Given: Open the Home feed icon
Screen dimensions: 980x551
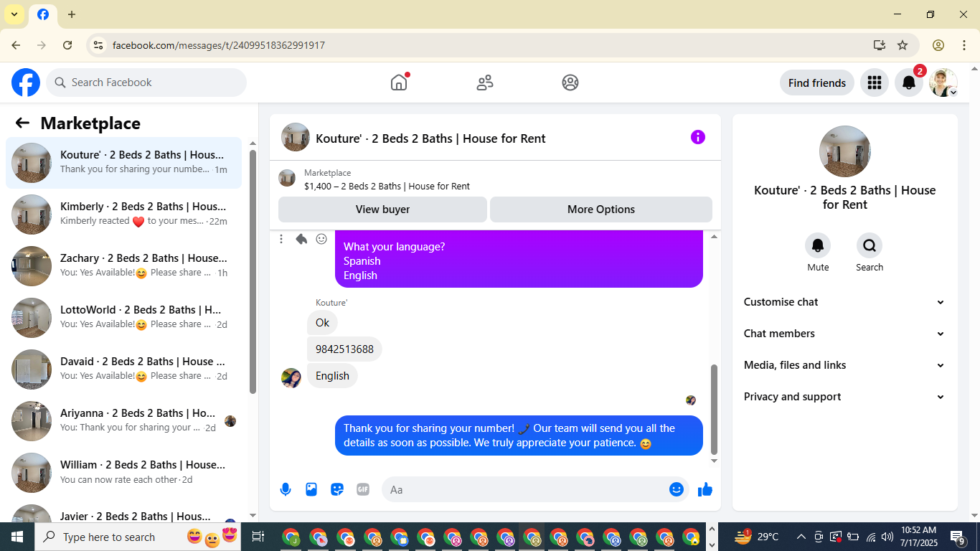Looking at the screenshot, I should pyautogui.click(x=399, y=83).
